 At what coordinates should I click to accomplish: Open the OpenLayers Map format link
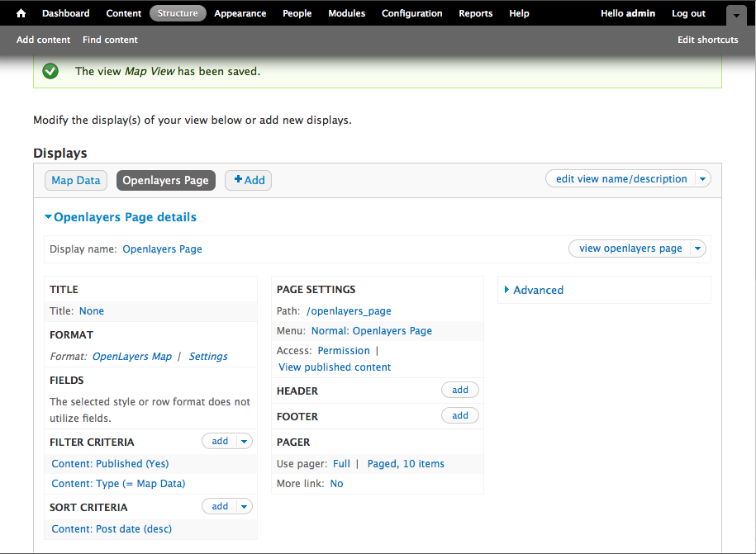pyautogui.click(x=132, y=357)
